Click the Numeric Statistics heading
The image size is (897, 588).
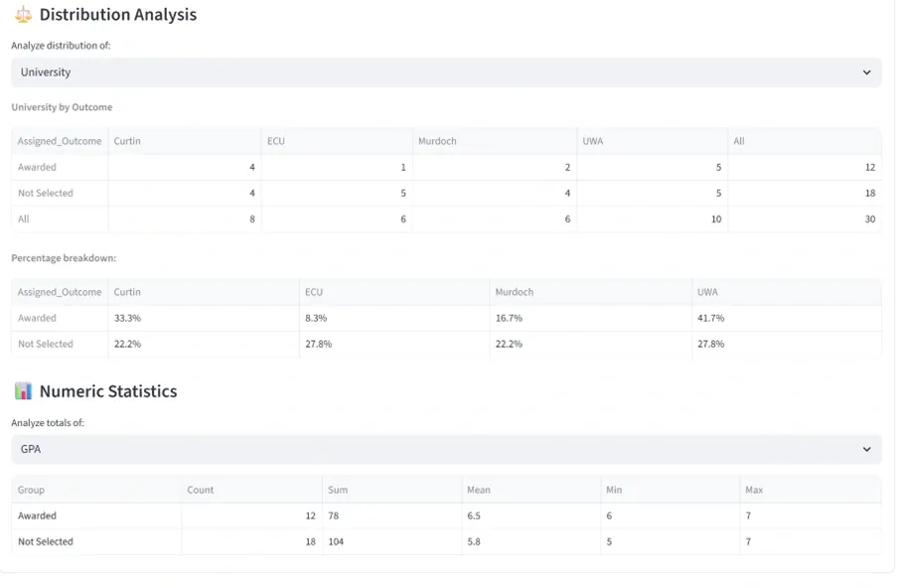[108, 391]
